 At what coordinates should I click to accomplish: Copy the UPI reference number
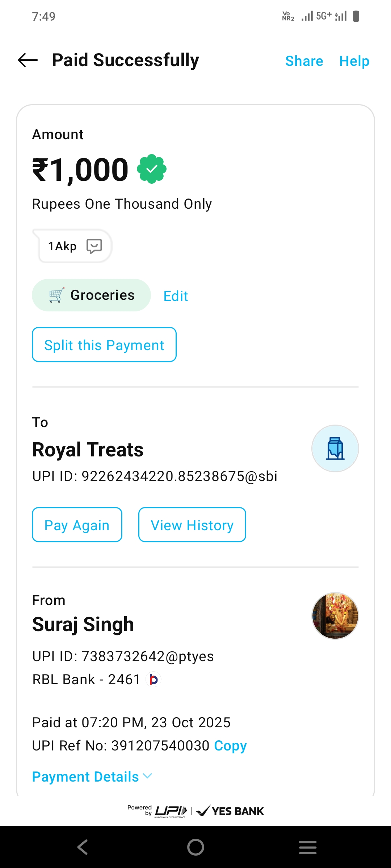230,746
